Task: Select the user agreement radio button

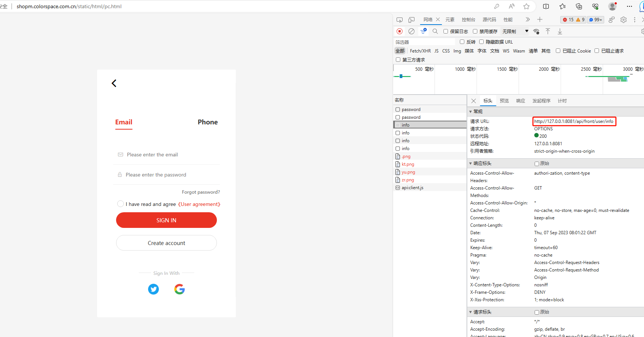Action: (x=120, y=204)
